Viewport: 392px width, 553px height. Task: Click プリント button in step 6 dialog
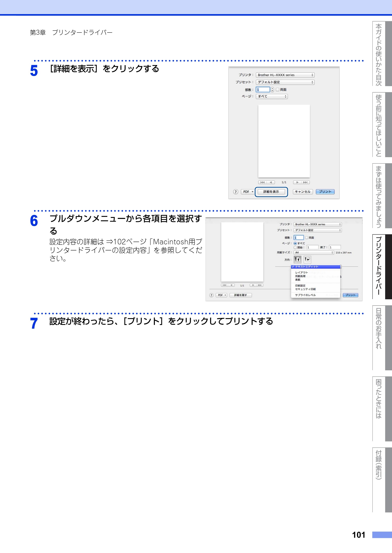pos(350,295)
